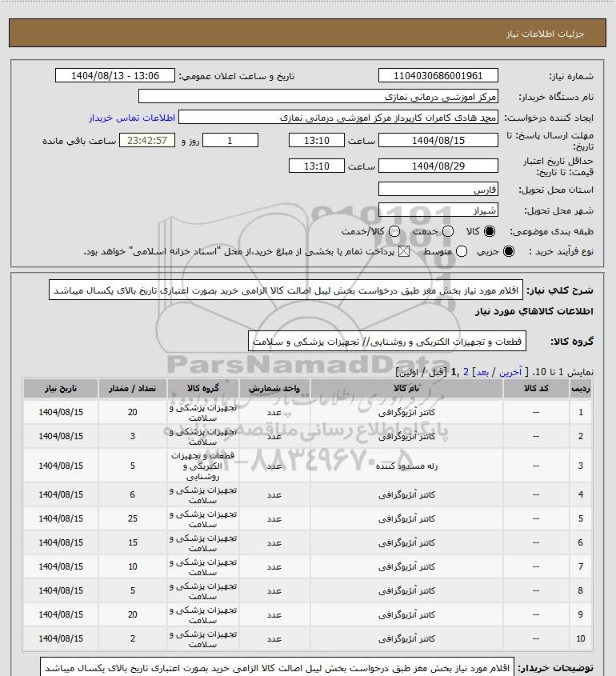
Task: Click quantity 6 in row 4
Action: (132, 494)
